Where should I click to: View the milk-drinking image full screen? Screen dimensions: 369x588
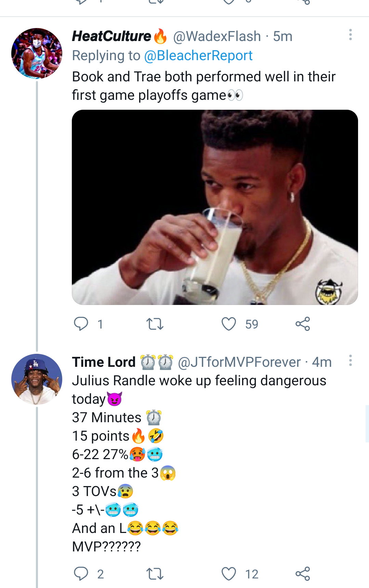pos(215,207)
